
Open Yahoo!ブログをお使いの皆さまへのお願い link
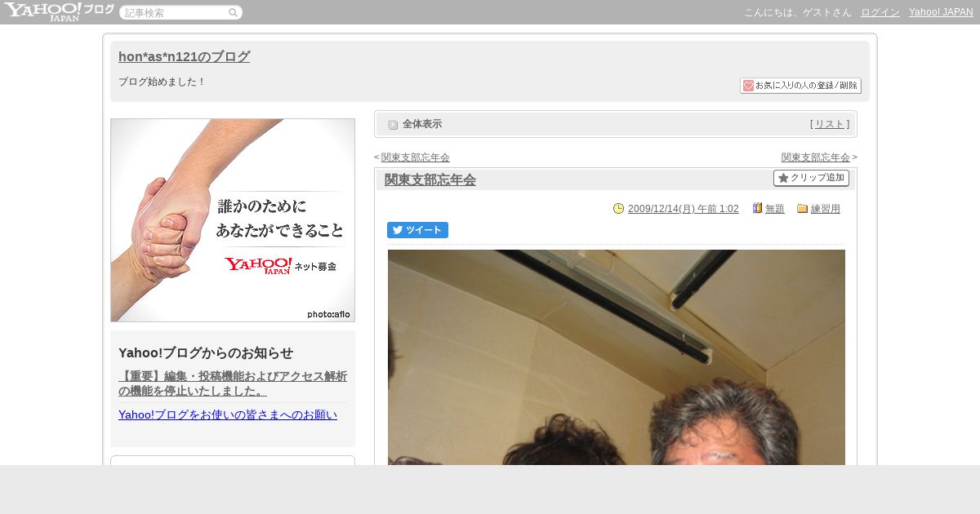coord(228,414)
